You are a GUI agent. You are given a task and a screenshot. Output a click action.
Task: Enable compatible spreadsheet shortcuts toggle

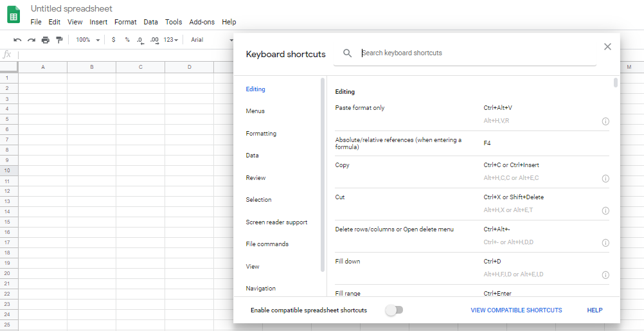pyautogui.click(x=394, y=310)
